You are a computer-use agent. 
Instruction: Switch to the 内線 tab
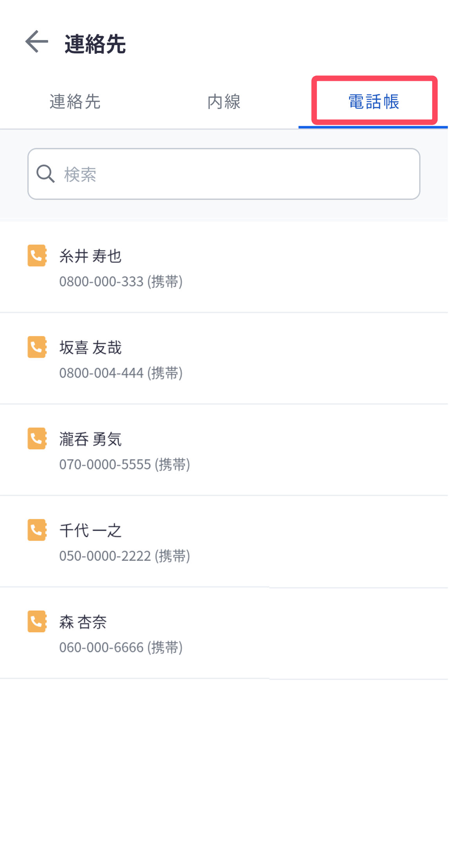pos(224,102)
